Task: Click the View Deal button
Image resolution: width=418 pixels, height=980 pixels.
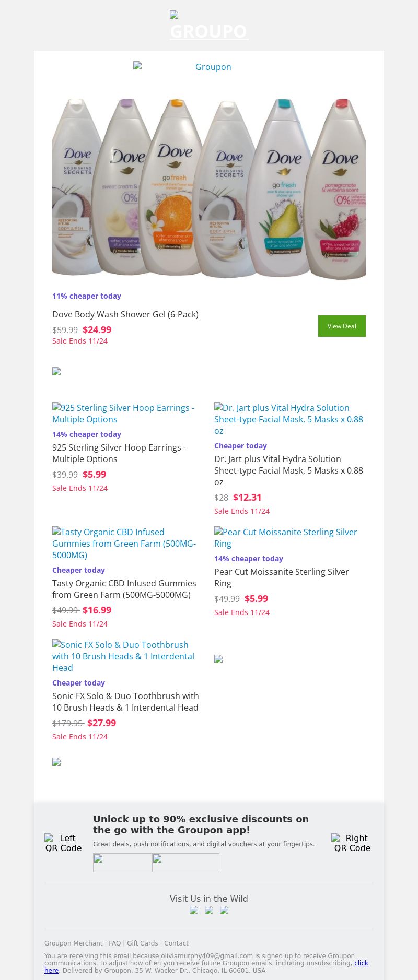Action: point(342,326)
